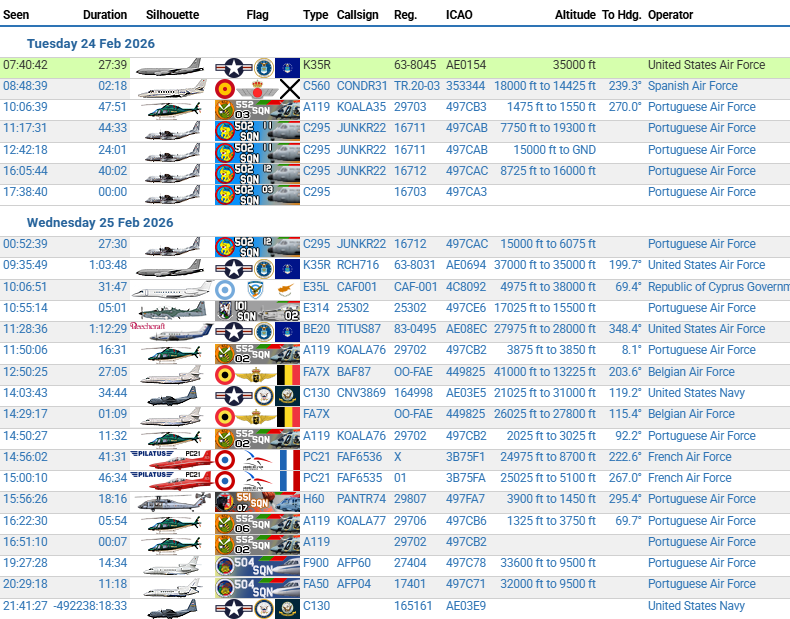Open registration TR.20-03

[x=417, y=86]
